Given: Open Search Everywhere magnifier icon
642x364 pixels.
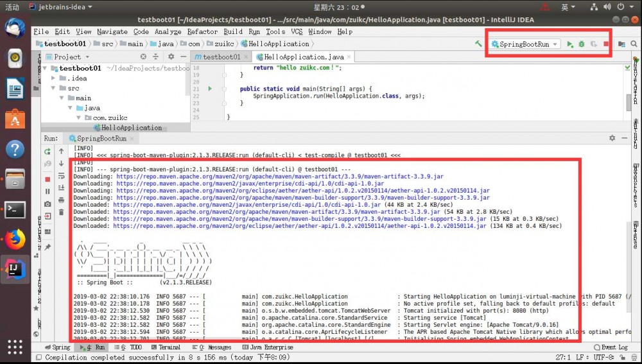Looking at the screenshot, I should 635,44.
